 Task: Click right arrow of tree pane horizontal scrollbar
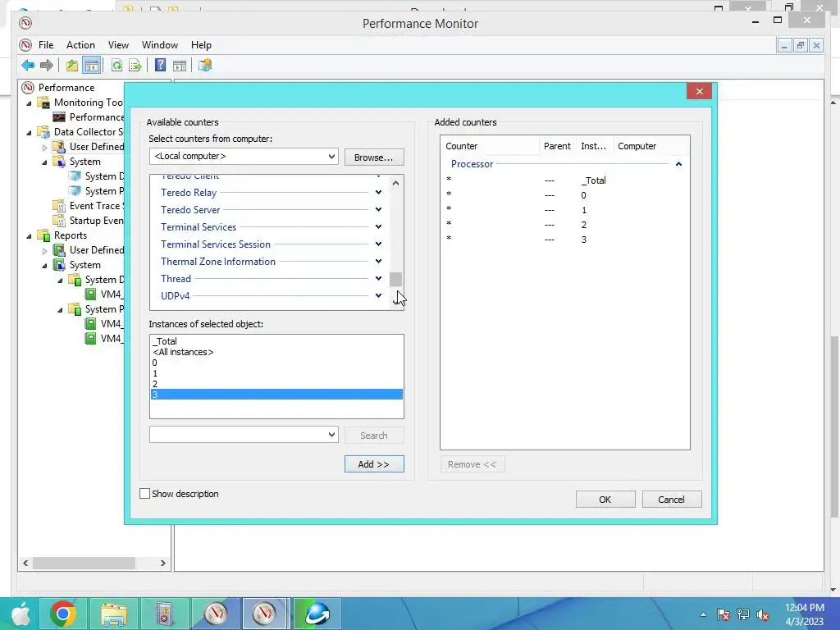point(163,563)
